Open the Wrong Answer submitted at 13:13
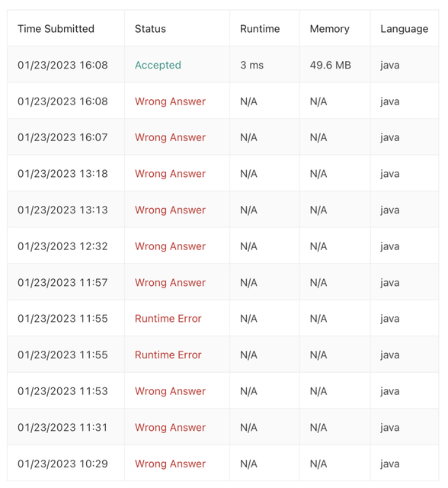 (170, 210)
